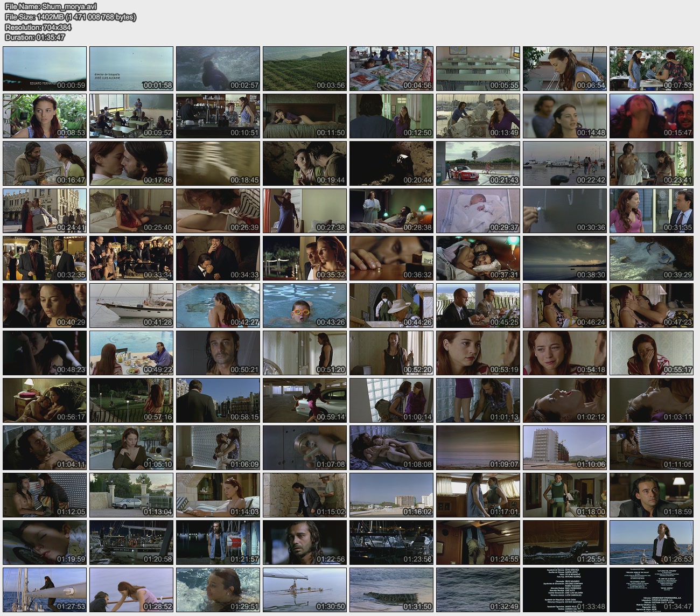This screenshot has height=616, width=700.
Task: Click the swimmer with goggles thumbnail 00:43:26
Action: (305, 305)
